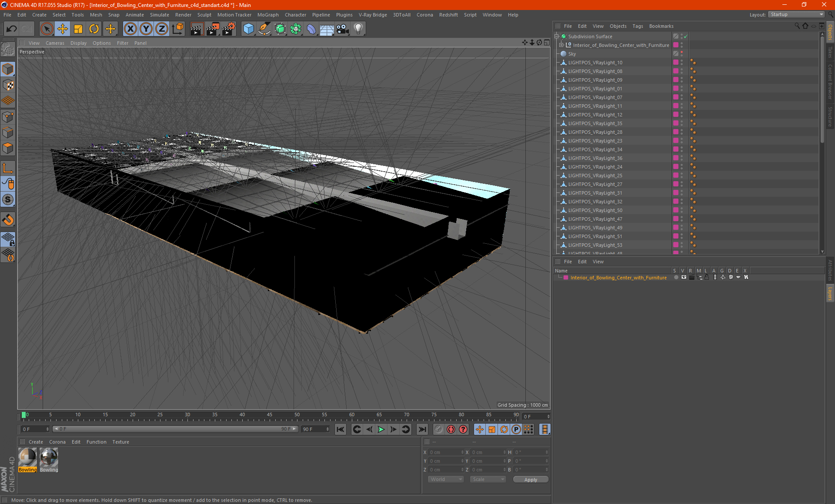Play the animation forward
Image resolution: width=835 pixels, height=504 pixels.
[381, 429]
